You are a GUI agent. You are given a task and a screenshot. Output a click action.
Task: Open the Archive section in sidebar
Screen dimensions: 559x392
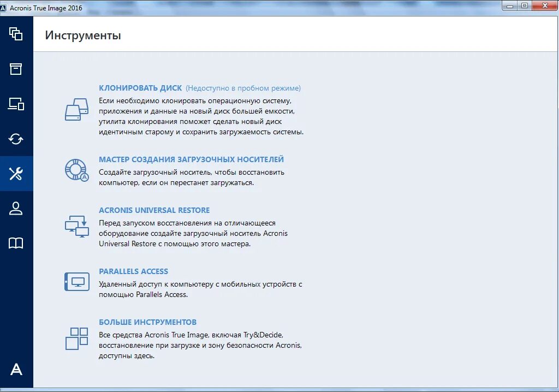[16, 69]
